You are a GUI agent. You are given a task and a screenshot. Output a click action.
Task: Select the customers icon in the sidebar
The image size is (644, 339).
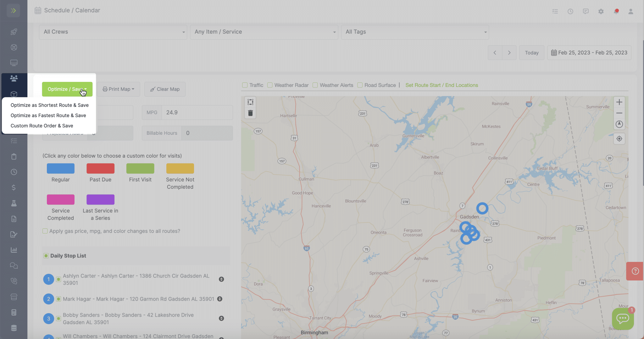click(14, 78)
